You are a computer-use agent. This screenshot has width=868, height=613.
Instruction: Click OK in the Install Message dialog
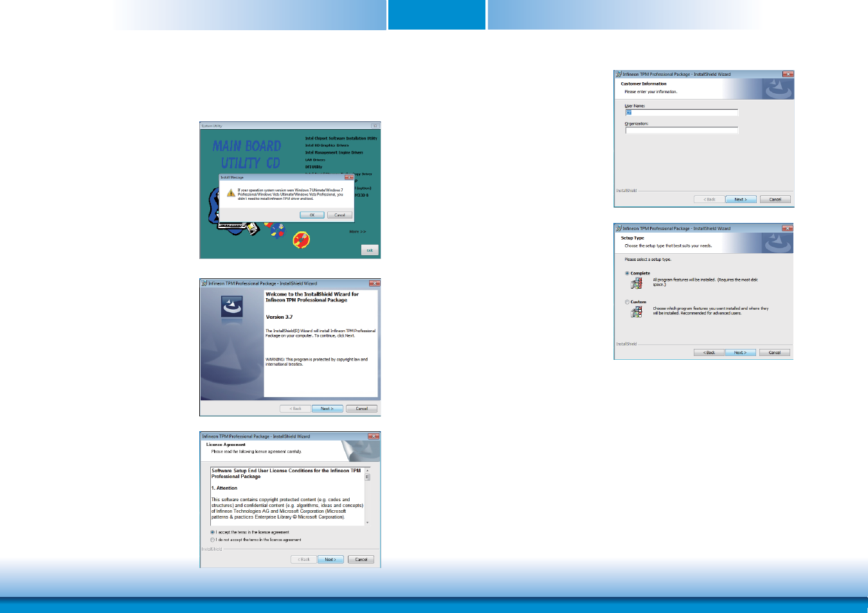pyautogui.click(x=312, y=215)
